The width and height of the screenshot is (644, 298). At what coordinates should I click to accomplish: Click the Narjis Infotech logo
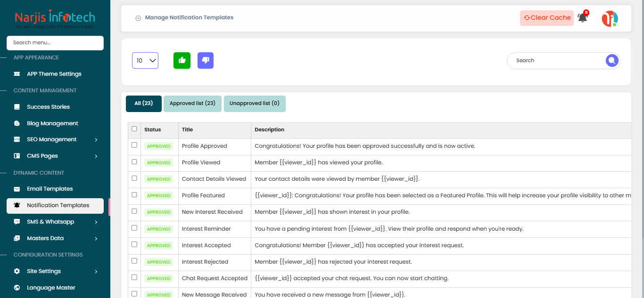pos(55,20)
